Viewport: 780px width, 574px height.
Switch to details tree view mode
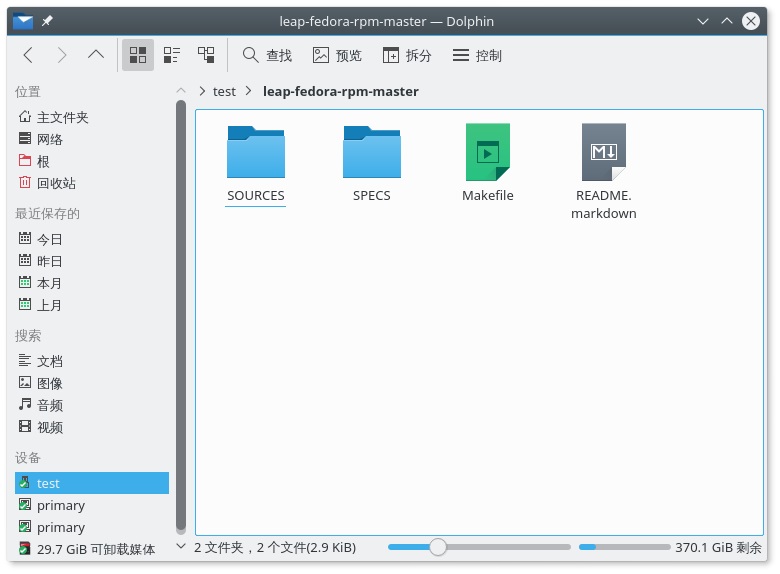(x=206, y=55)
